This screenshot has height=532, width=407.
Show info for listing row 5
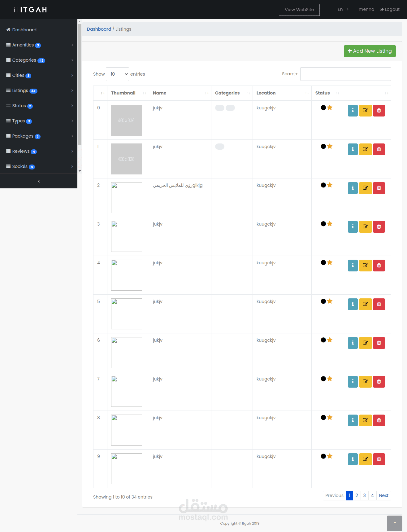point(353,304)
